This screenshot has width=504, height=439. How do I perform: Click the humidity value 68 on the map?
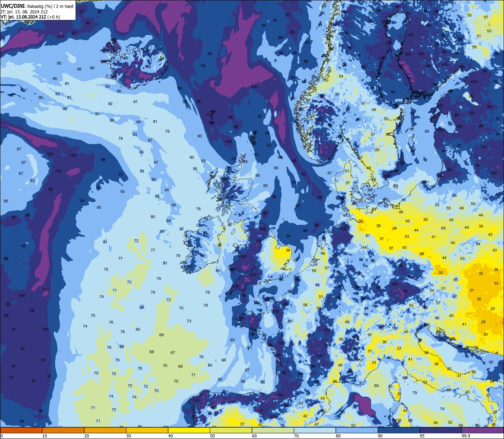click(x=152, y=352)
